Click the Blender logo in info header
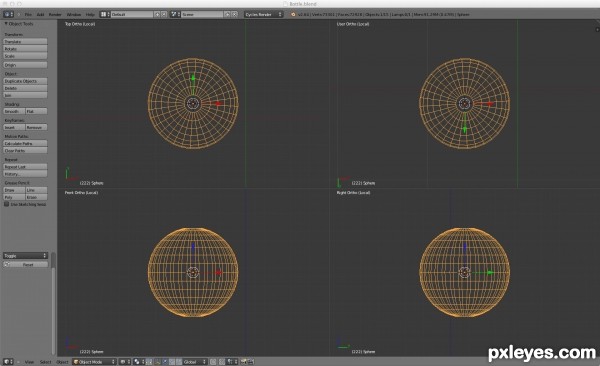Screen dimensions: 600x366 pyautogui.click(x=293, y=14)
